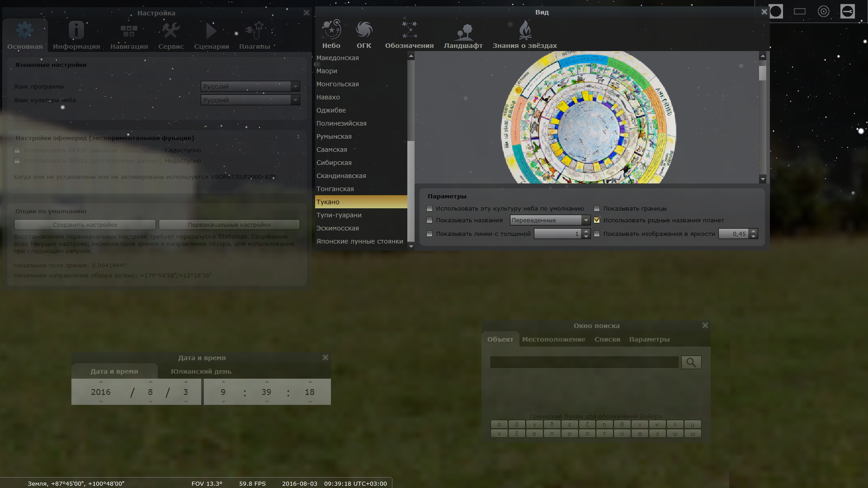Increment the year 2016 arrow up

coord(101,382)
